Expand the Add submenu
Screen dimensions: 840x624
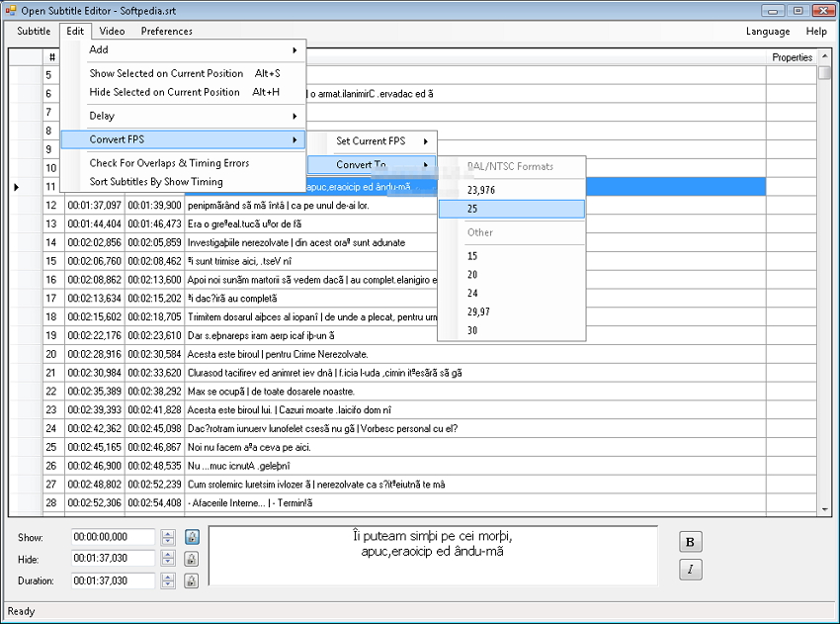(183, 49)
